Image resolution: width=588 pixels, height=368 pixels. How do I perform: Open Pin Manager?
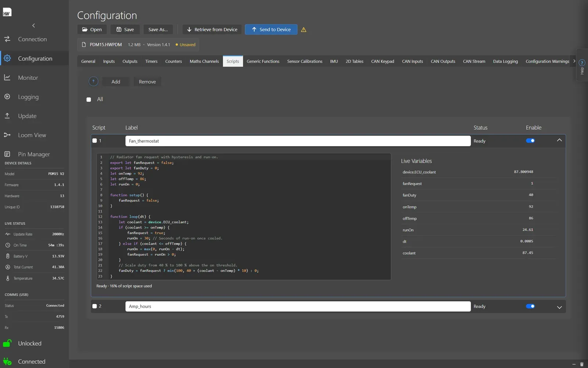[34, 154]
